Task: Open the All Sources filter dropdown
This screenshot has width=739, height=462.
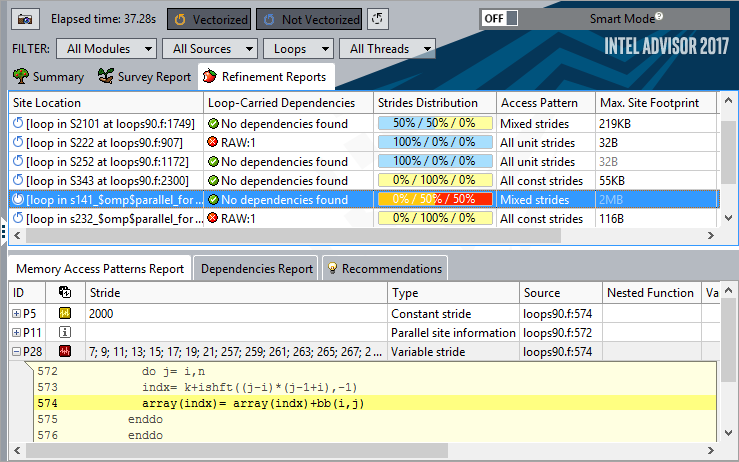Action: pos(210,49)
